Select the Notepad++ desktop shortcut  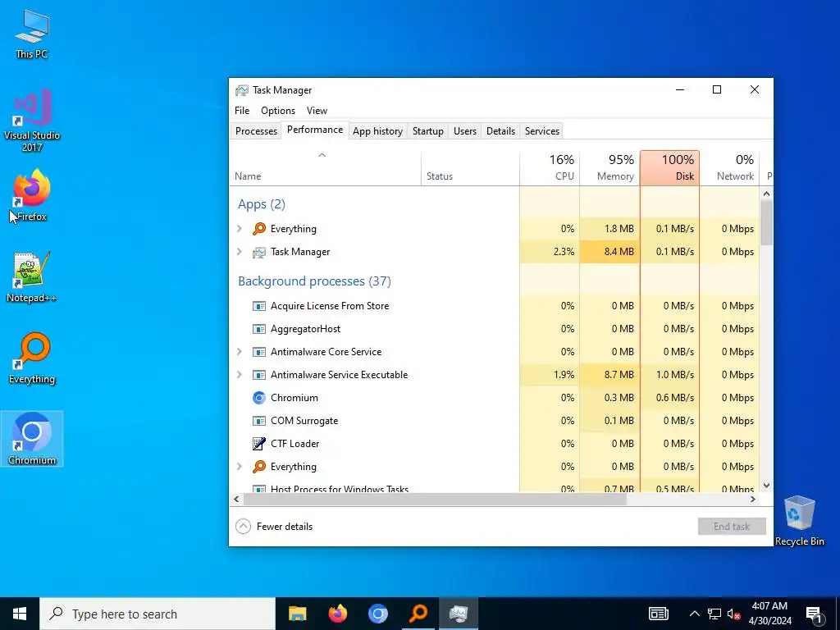tap(32, 277)
